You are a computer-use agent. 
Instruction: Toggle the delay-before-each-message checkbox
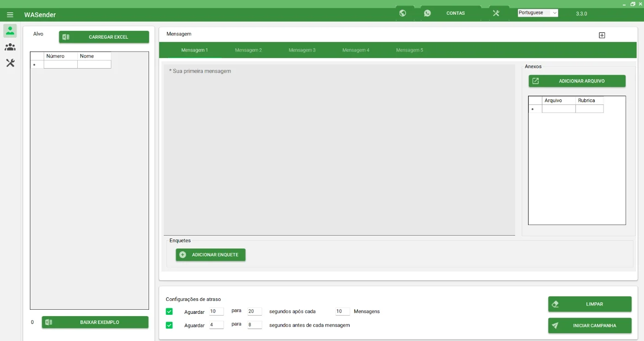coord(169,325)
